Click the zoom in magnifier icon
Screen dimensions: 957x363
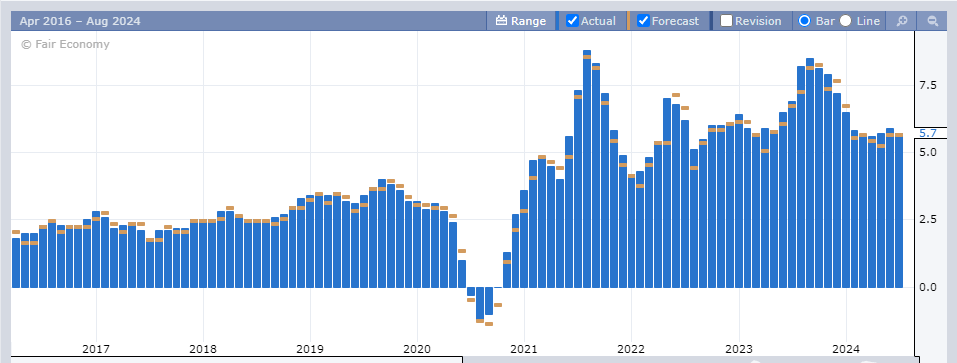[x=901, y=21]
